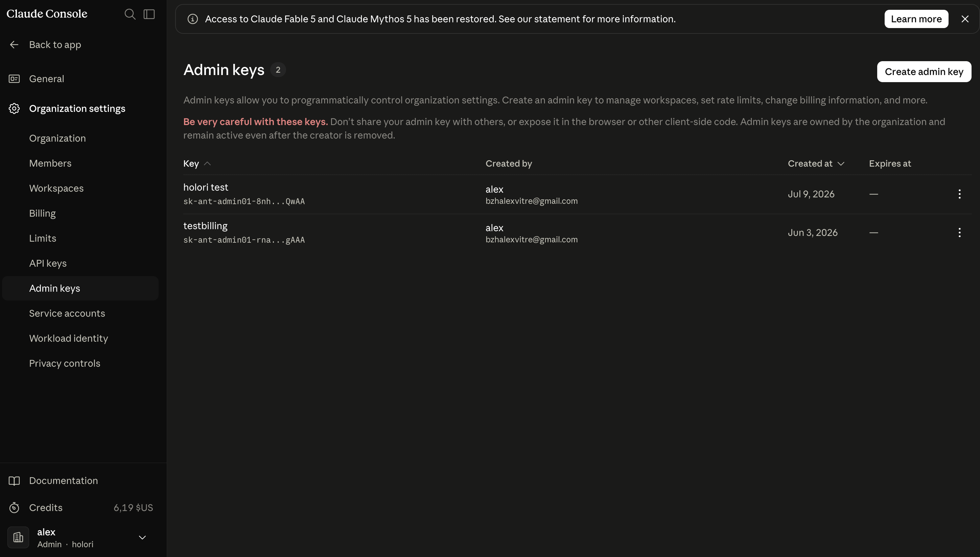The image size is (980, 557).
Task: Open the Organization page
Action: tap(57, 139)
